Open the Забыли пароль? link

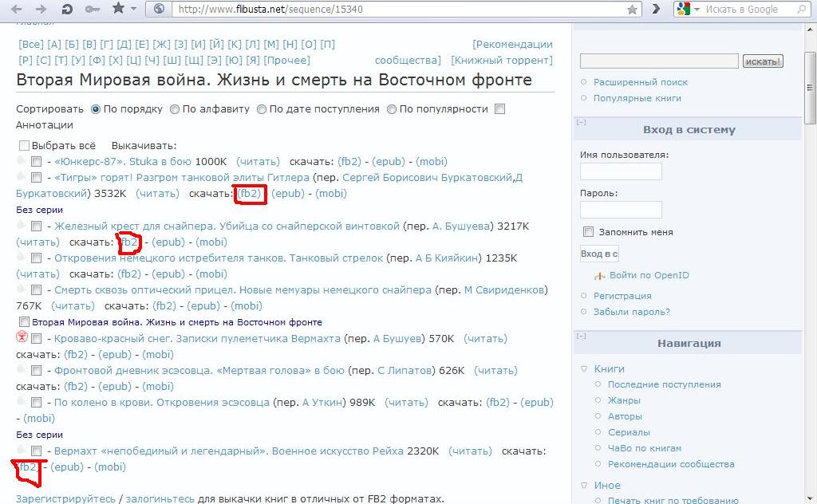[632, 312]
